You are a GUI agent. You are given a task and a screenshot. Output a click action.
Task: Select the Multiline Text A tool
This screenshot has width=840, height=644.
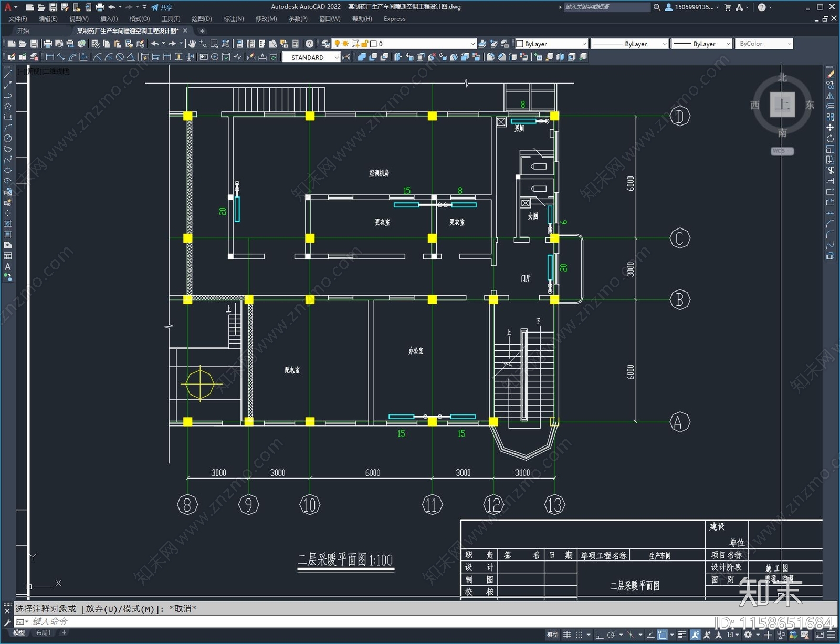pyautogui.click(x=8, y=267)
